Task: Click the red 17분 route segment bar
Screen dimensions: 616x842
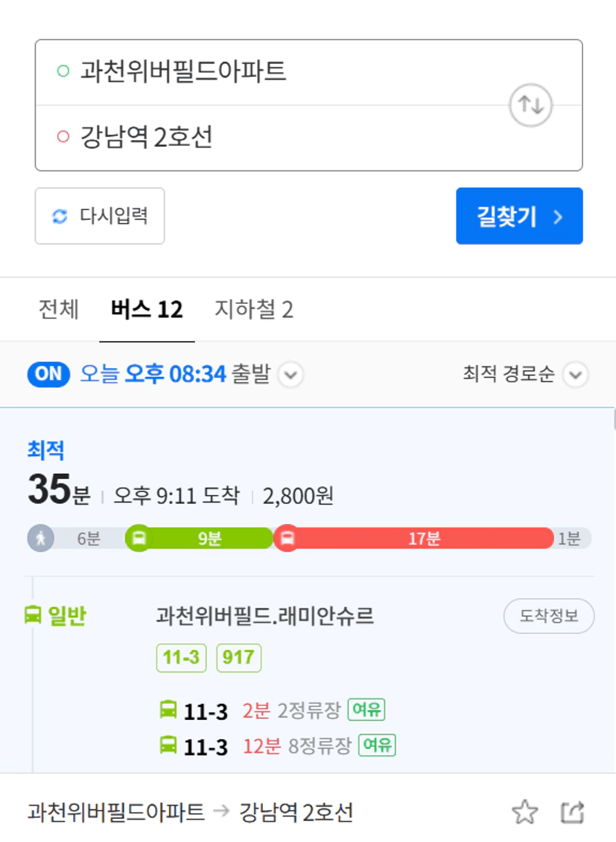Action: 424,538
